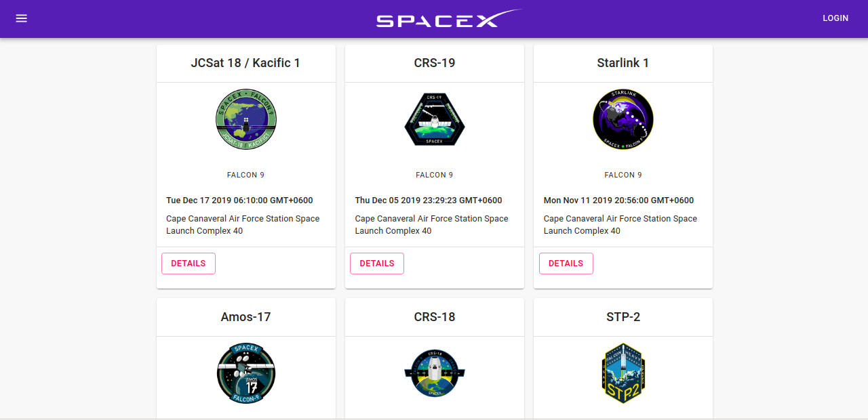Image resolution: width=868 pixels, height=420 pixels.
Task: Select the CRS-19 card title
Action: click(x=435, y=63)
